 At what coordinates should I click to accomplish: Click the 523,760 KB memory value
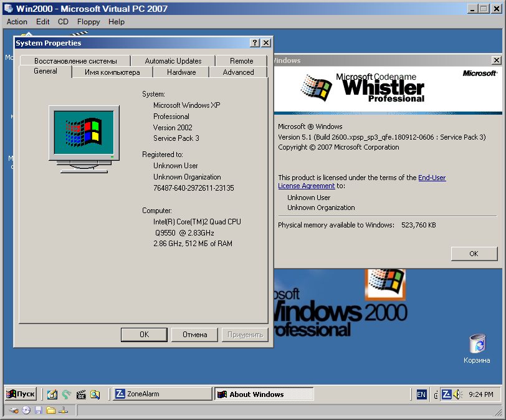click(x=419, y=225)
